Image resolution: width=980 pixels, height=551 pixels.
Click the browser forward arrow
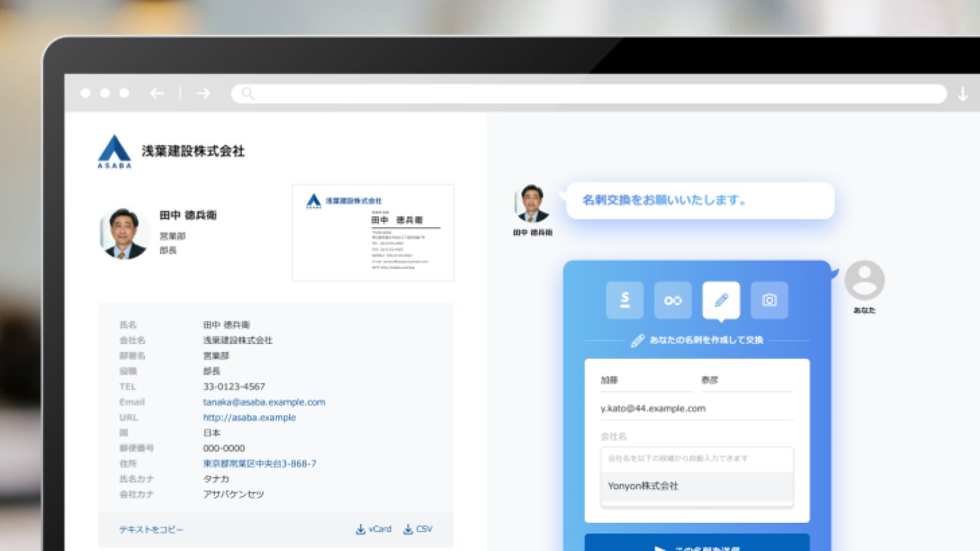[x=203, y=93]
